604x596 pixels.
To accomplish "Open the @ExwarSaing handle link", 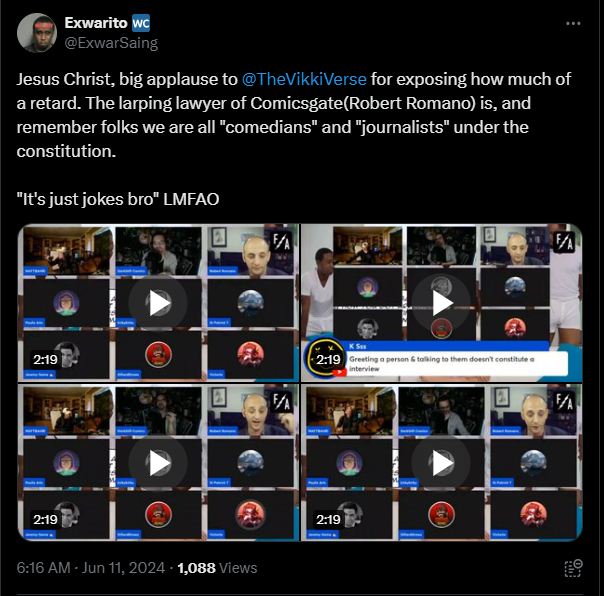I will pos(111,43).
